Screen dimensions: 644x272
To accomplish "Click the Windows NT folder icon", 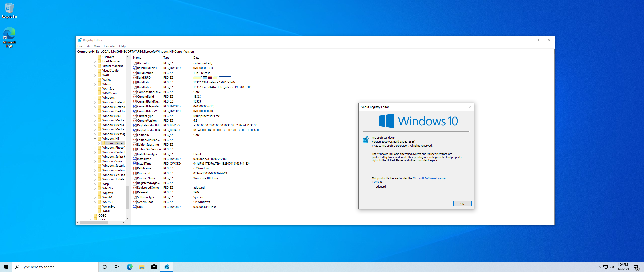I will point(99,139).
